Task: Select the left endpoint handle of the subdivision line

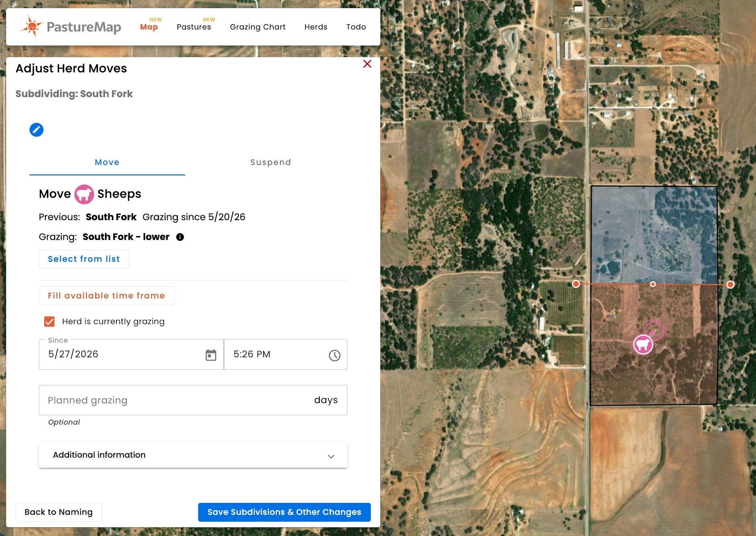Action: [576, 284]
